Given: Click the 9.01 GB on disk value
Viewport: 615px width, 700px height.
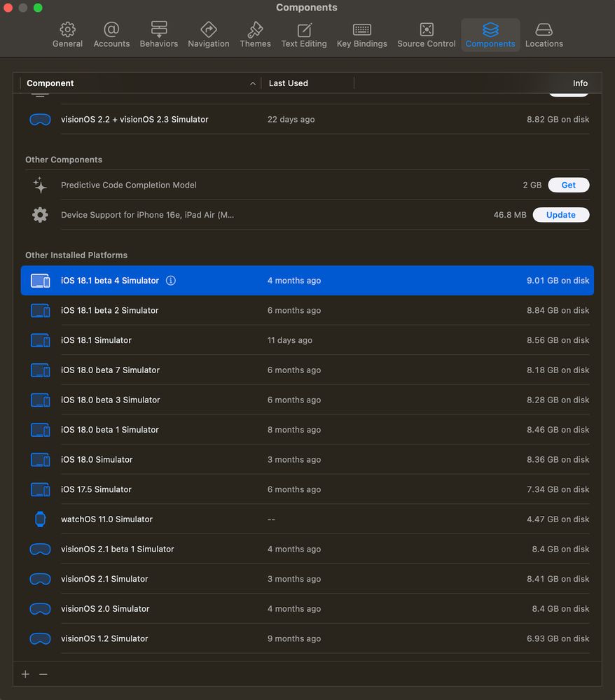Looking at the screenshot, I should coord(558,281).
